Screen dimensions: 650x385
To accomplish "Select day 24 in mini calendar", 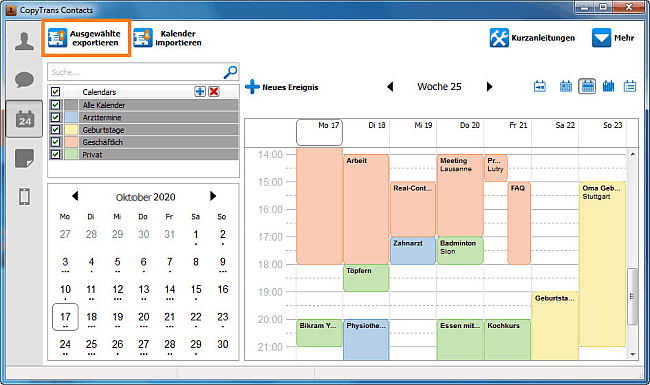I will 65,345.
